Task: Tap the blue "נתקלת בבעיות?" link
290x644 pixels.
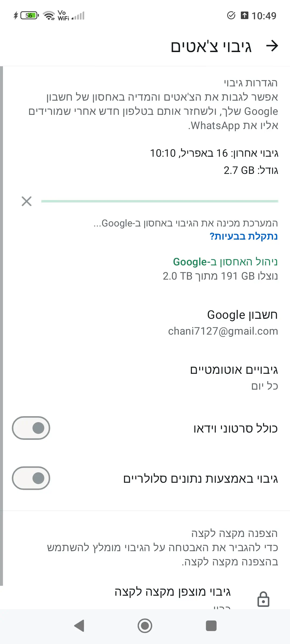Action: pyautogui.click(x=243, y=236)
